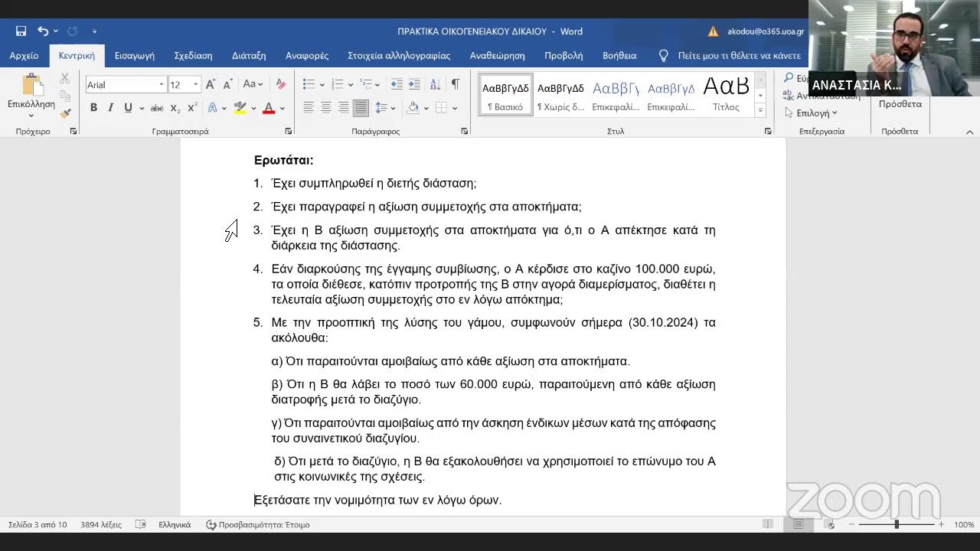Undo the last action
The height and width of the screenshot is (551, 980).
43,31
